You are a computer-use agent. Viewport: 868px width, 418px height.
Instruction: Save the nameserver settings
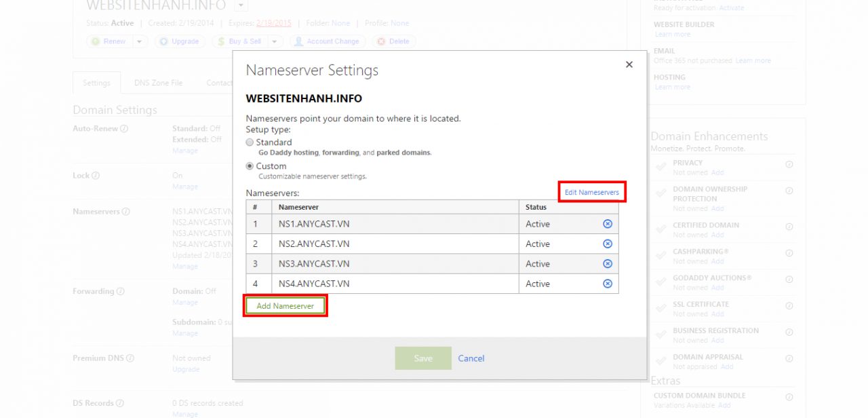423,358
